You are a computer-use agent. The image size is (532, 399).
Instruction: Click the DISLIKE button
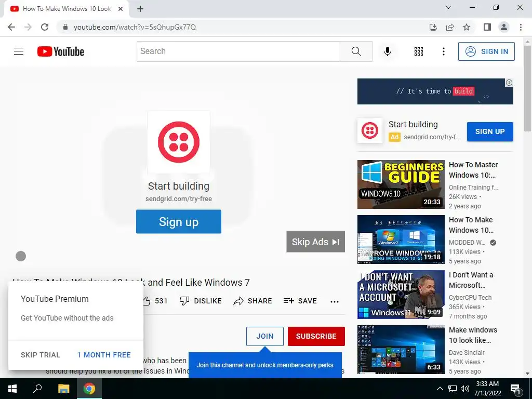(201, 301)
